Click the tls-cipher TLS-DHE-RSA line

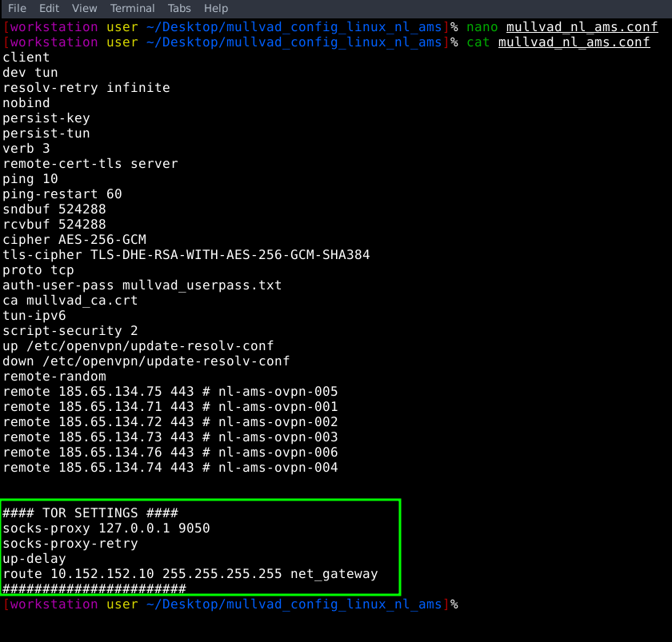(186, 255)
